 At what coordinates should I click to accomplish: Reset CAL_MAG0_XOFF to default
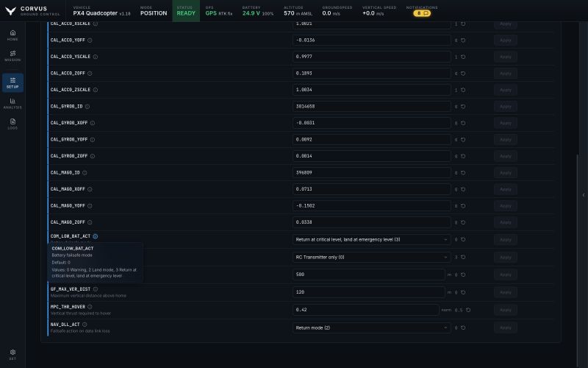coord(463,189)
